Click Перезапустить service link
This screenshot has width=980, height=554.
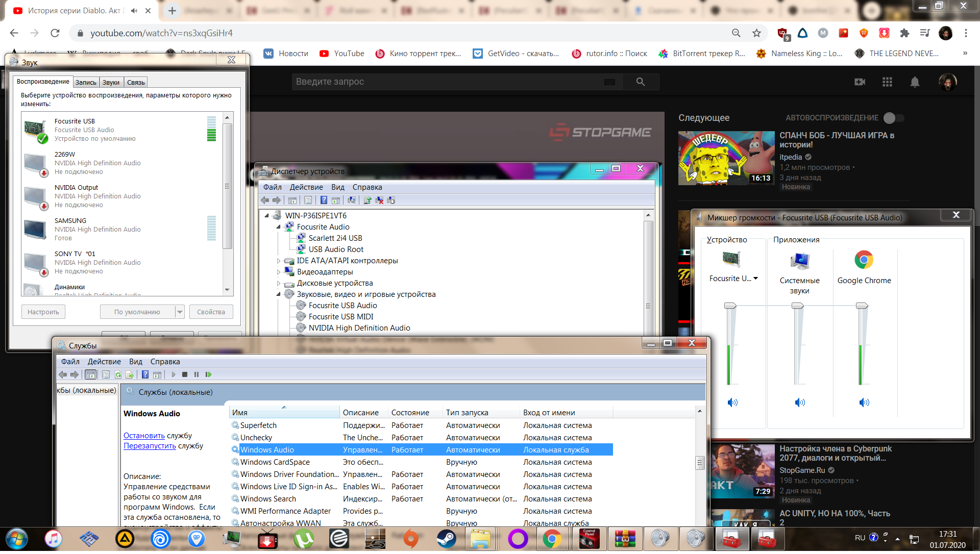coord(150,446)
